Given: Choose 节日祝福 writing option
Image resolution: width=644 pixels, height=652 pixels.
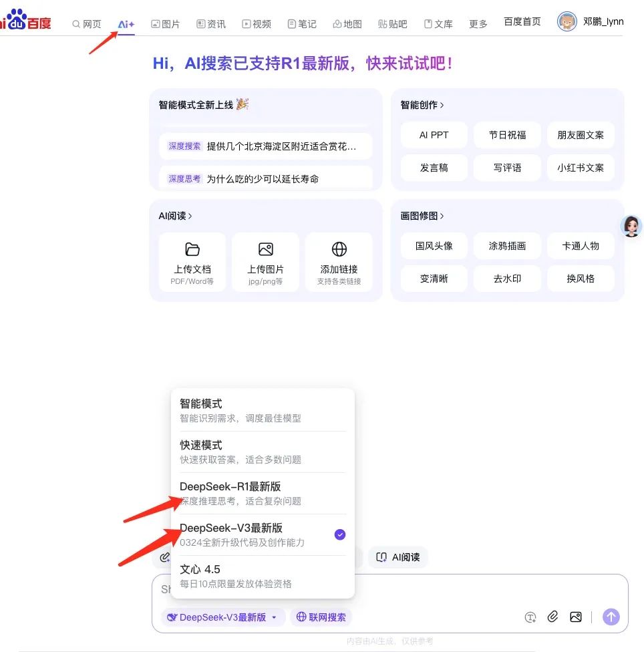Looking at the screenshot, I should coord(507,135).
